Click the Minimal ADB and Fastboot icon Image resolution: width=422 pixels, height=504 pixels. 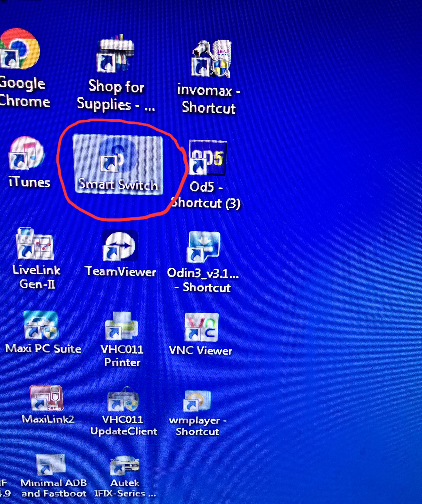[51, 464]
